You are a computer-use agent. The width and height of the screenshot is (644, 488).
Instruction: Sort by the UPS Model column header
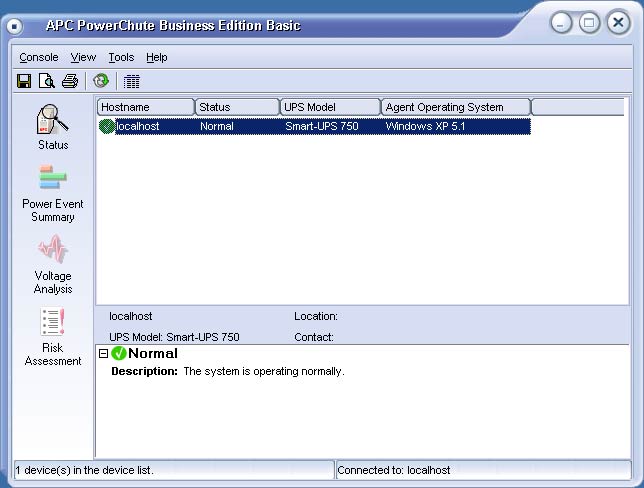330,107
